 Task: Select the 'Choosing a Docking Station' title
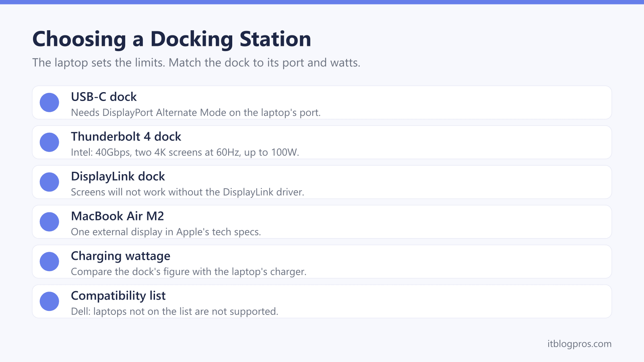click(171, 39)
